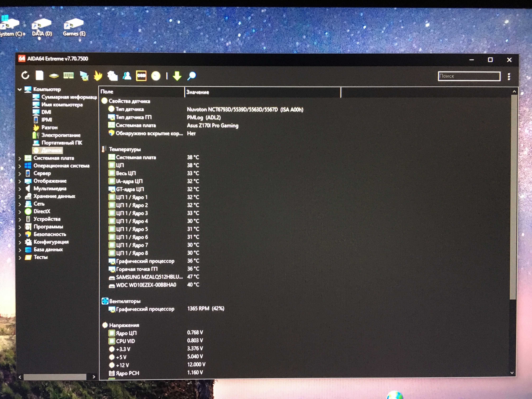
Task: Select the Горячая точка ГП row
Action: coord(154,269)
